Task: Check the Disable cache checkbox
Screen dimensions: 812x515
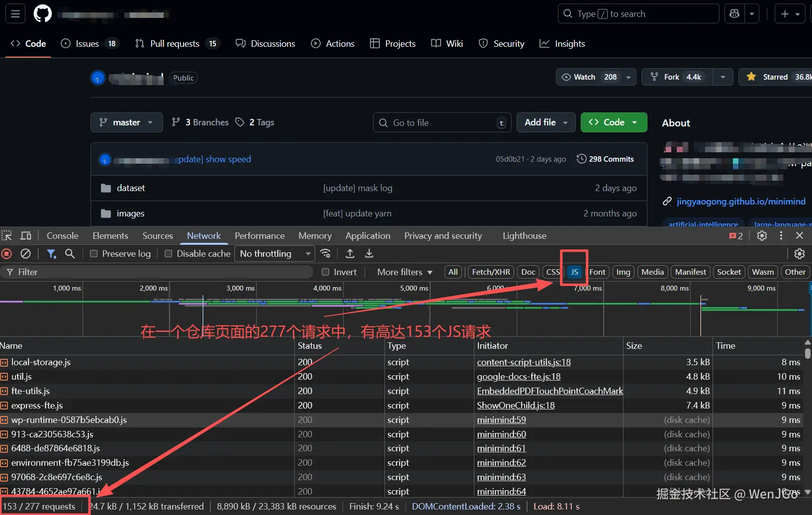Action: pyautogui.click(x=169, y=254)
